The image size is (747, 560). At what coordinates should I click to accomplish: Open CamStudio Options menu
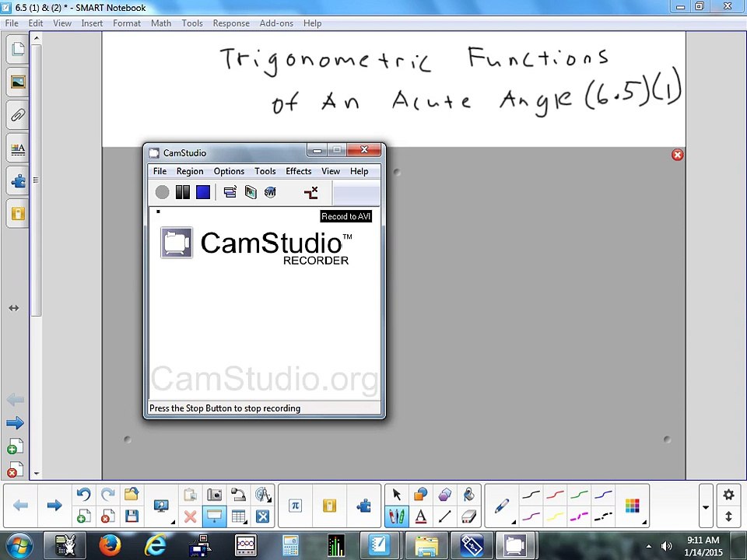[x=229, y=171]
